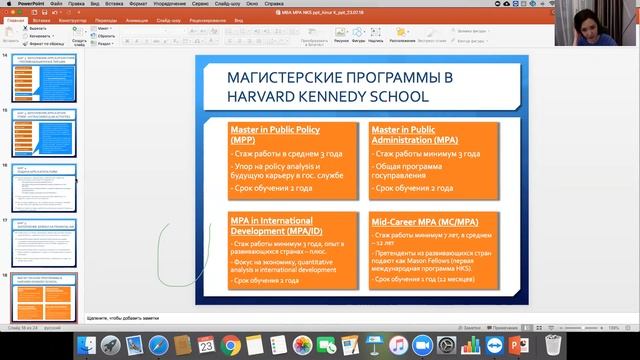Open the Файл menu
The height and width of the screenshot is (360, 640).
pyautogui.click(x=56, y=3)
